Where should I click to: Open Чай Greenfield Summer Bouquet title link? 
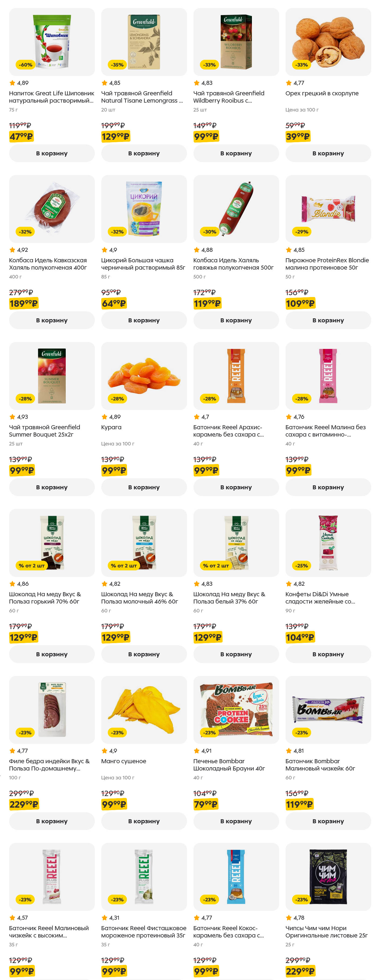tap(44, 431)
